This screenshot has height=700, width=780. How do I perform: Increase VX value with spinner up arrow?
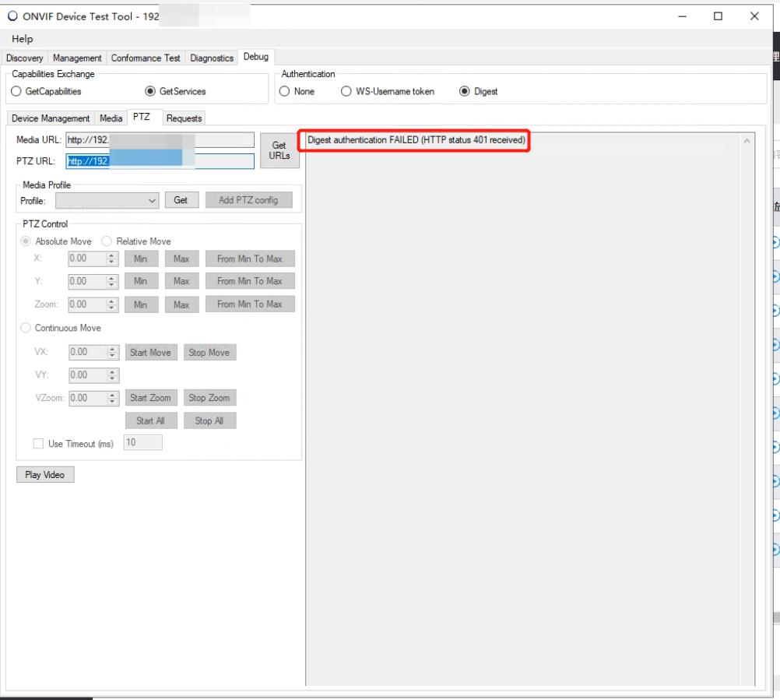[112, 349]
